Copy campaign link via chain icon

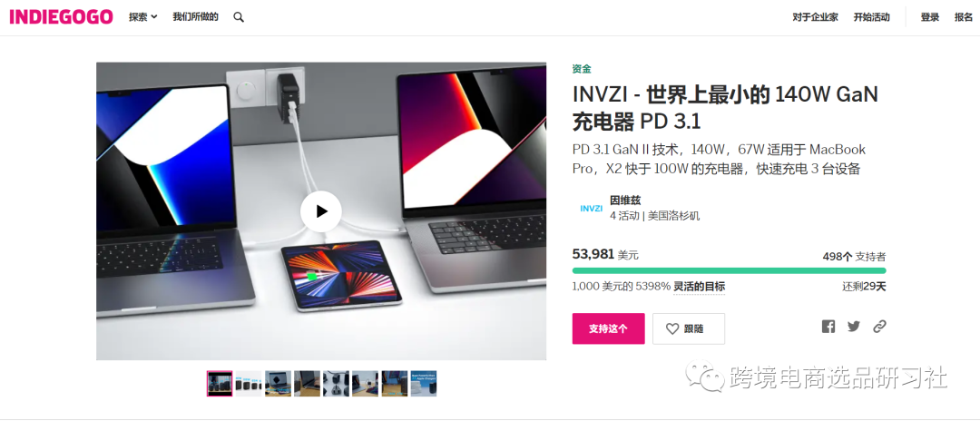pyautogui.click(x=879, y=326)
